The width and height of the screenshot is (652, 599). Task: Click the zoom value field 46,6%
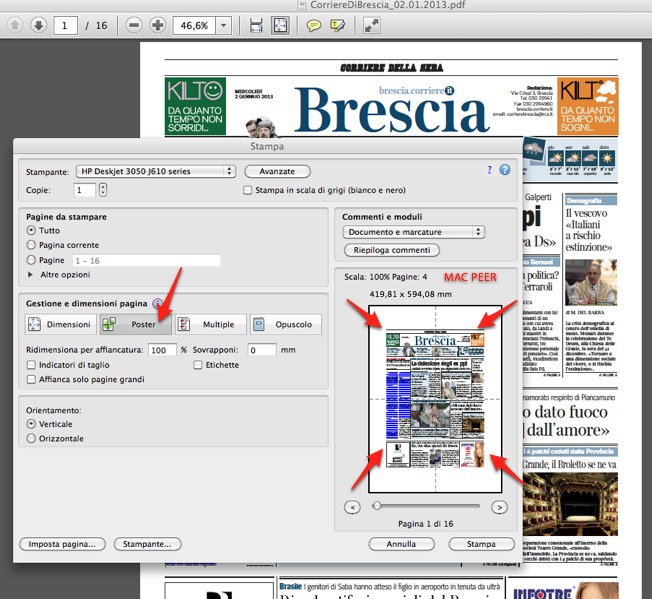pyautogui.click(x=194, y=26)
